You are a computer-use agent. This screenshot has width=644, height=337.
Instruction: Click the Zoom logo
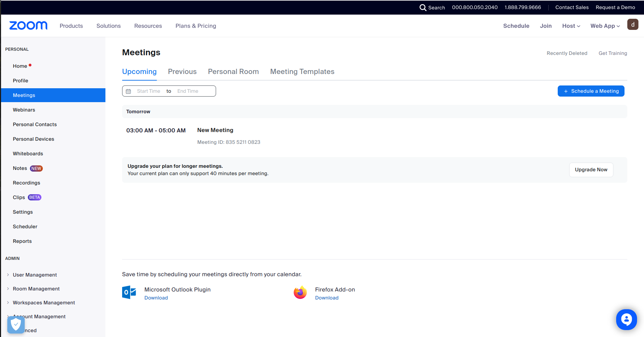[x=28, y=26]
